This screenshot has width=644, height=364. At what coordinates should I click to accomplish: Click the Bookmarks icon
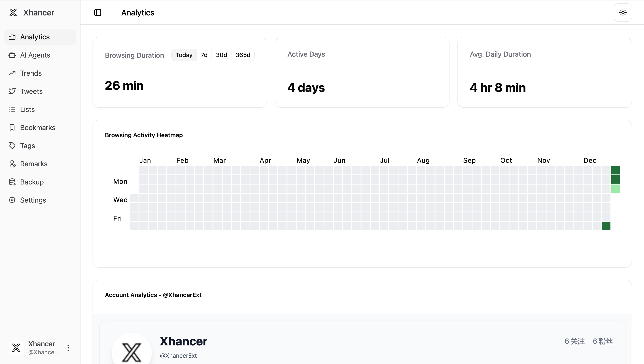(12, 127)
